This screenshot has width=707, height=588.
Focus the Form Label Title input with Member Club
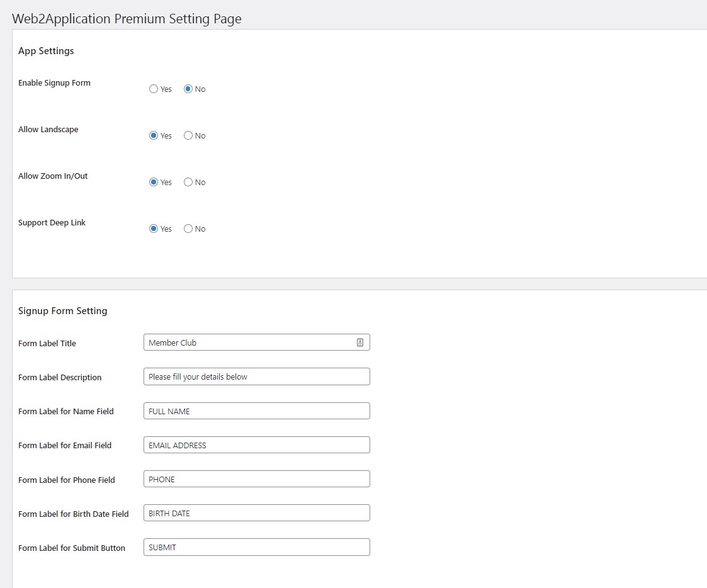point(257,342)
